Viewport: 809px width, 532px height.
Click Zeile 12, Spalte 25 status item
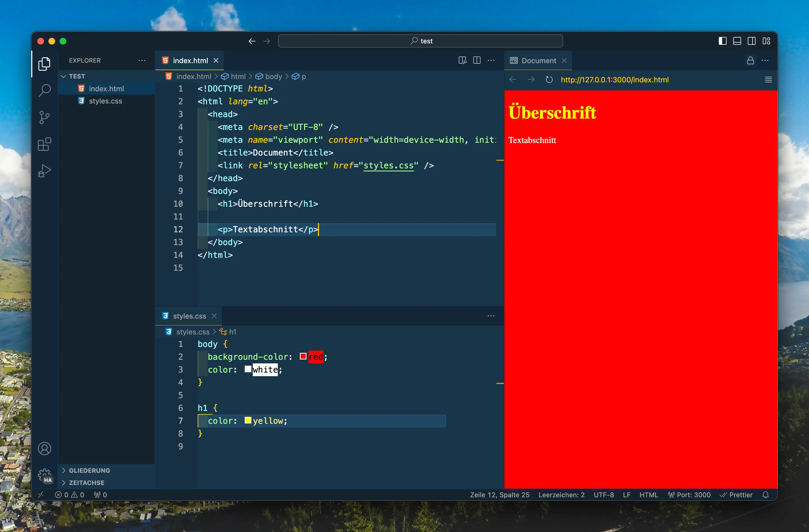point(500,495)
